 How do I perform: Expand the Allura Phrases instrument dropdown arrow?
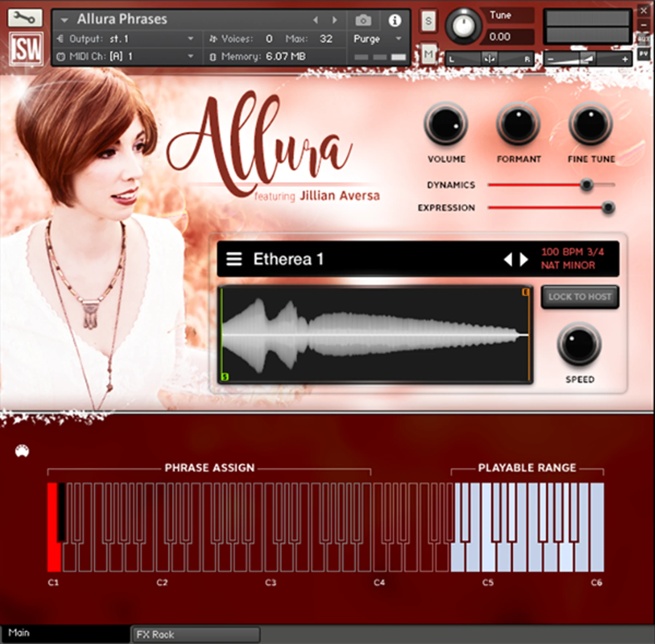[64, 20]
